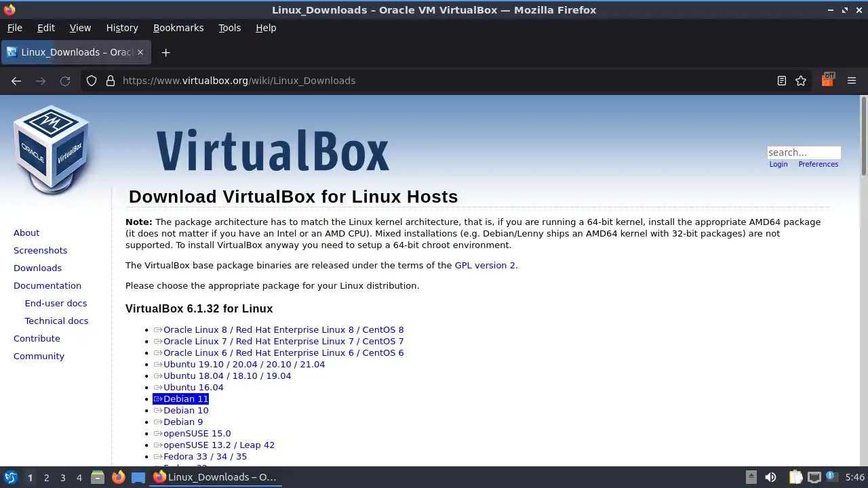Open Technical docs link
Viewport: 868px width, 488px height.
(56, 321)
